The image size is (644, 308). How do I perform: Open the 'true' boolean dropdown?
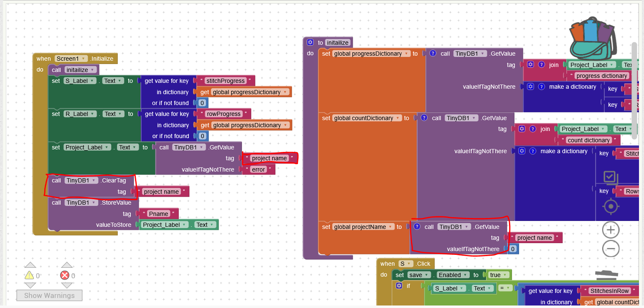click(x=498, y=275)
